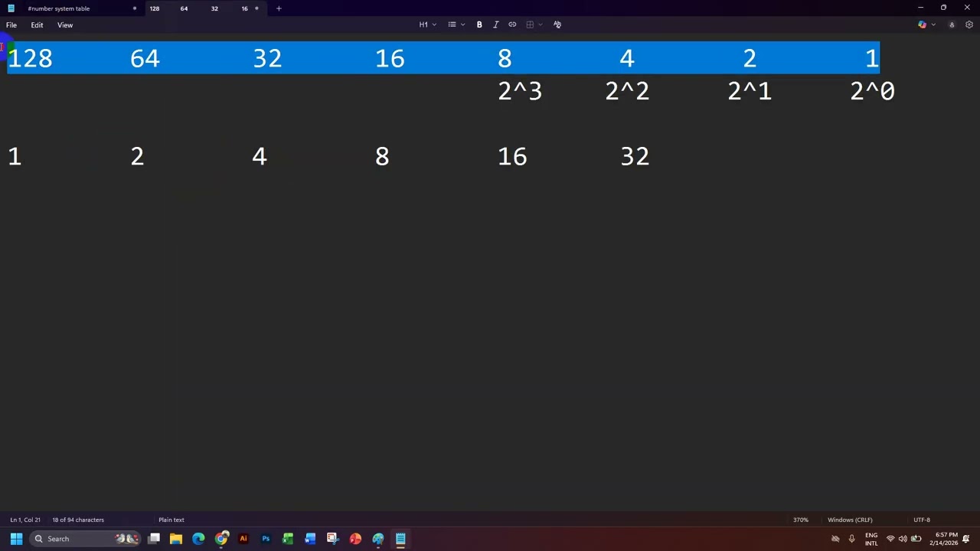The height and width of the screenshot is (551, 980).
Task: Click the microphone icon in system tray
Action: coord(851,539)
